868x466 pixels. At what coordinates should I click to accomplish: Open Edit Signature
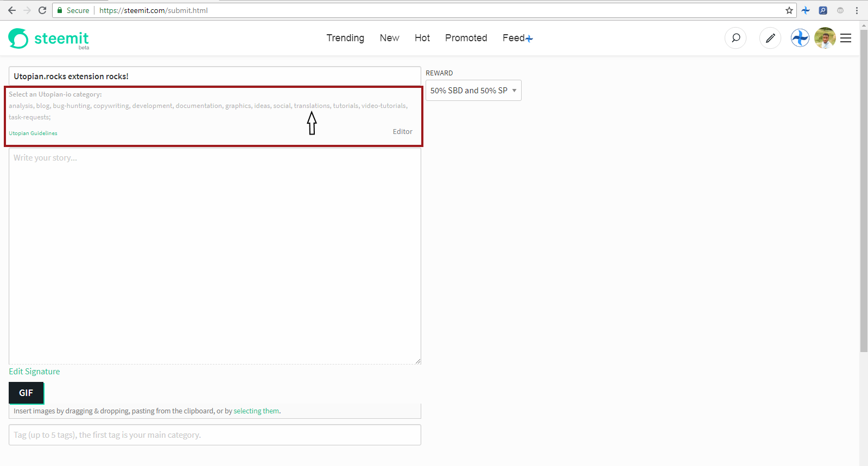pos(34,372)
